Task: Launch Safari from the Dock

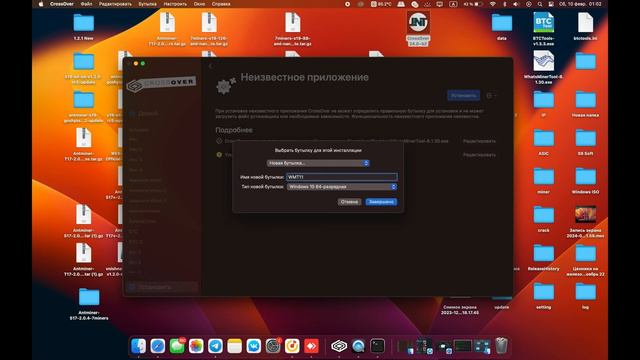Action: point(158,346)
